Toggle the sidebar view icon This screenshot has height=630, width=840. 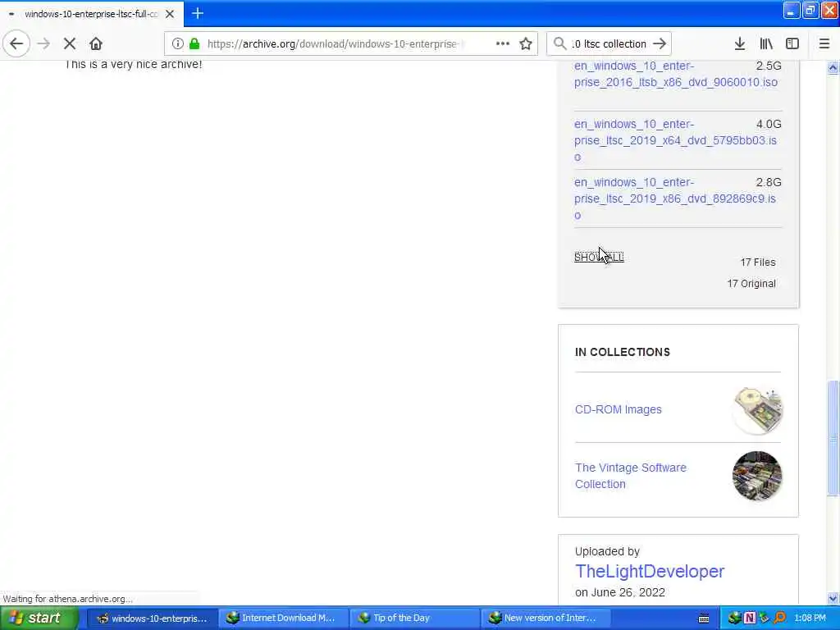point(792,43)
